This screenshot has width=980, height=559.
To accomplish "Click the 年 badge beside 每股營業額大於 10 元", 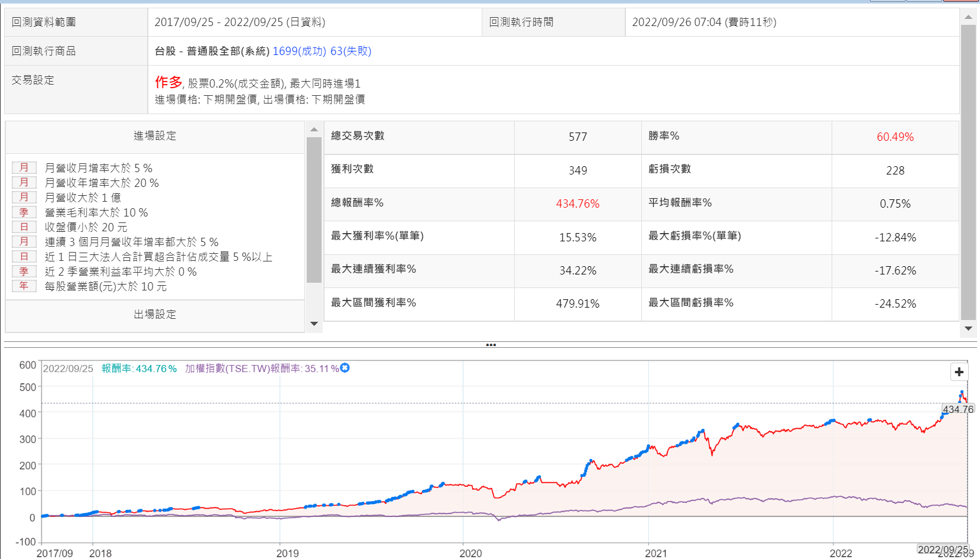I will pos(24,286).
